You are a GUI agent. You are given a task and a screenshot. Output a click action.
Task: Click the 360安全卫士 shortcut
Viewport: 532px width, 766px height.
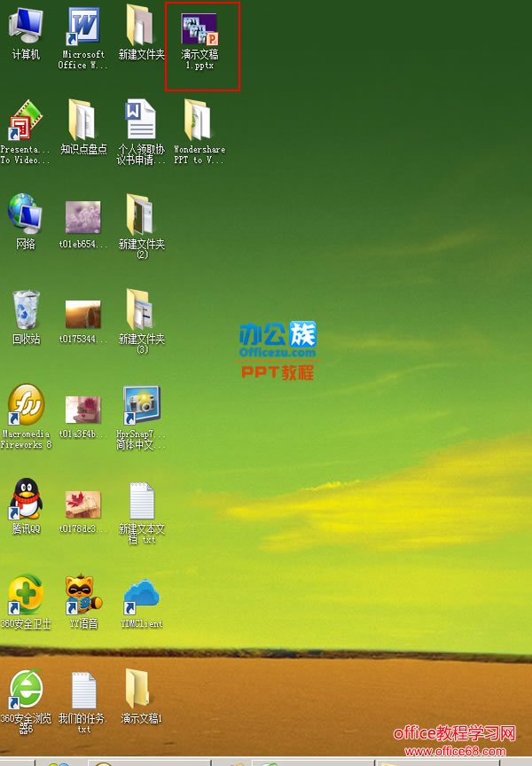coord(26,596)
